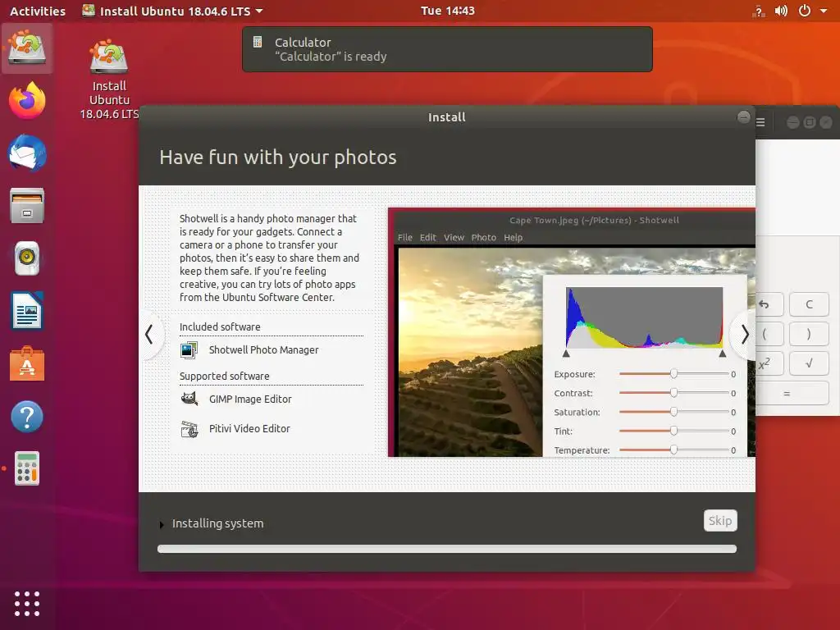Click View menu in Shotwell preview
Screen dimensions: 840x630
pyautogui.click(x=454, y=237)
